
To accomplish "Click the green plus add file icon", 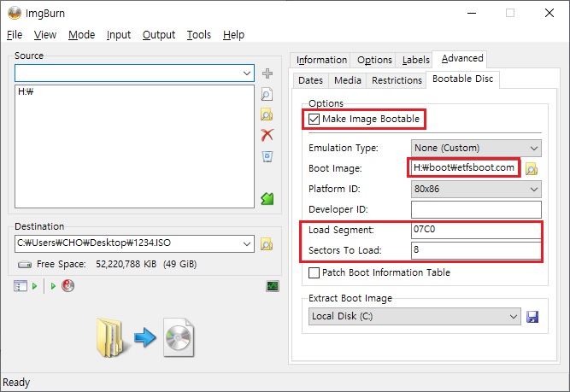I will pos(267,73).
